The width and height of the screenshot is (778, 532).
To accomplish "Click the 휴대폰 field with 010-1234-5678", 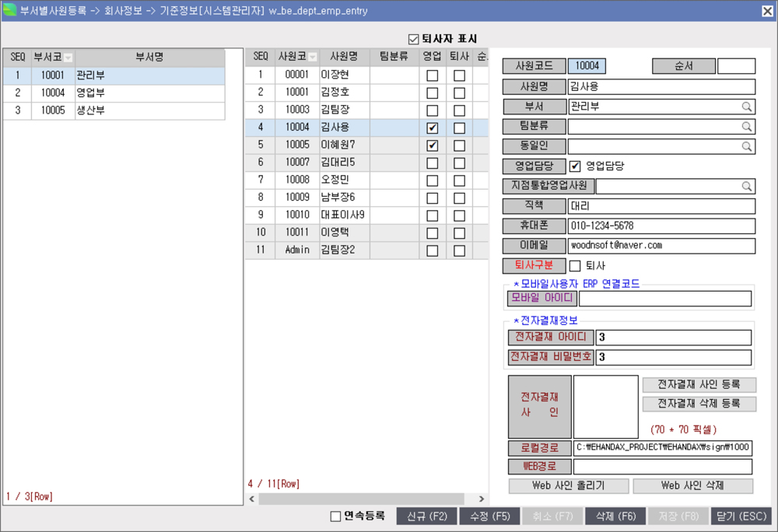I will (x=661, y=226).
